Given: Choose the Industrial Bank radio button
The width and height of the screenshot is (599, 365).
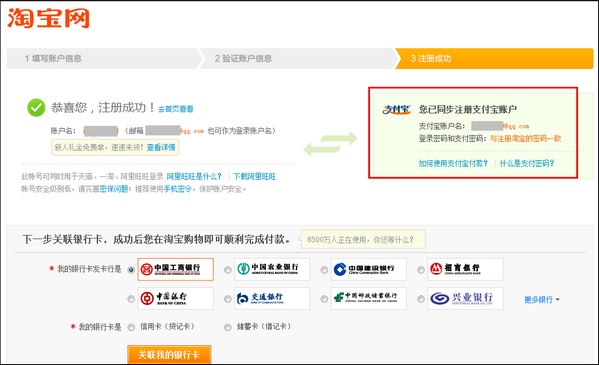Looking at the screenshot, I should pyautogui.click(x=421, y=299).
